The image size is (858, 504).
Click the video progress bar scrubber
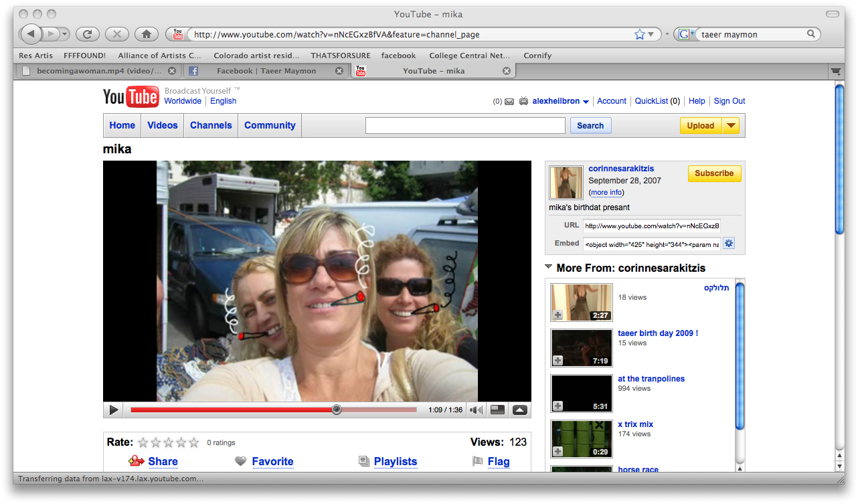tap(337, 410)
